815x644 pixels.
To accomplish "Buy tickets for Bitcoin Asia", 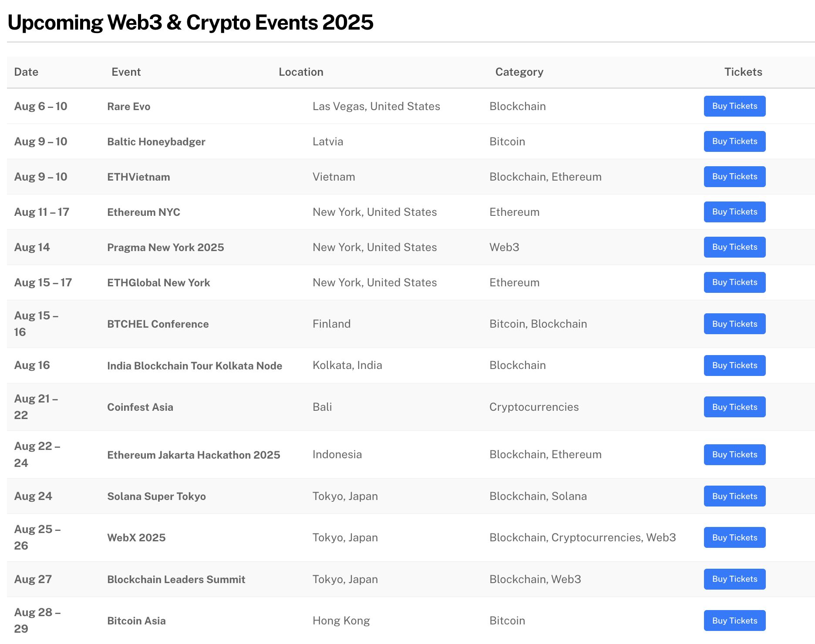I will [x=734, y=621].
